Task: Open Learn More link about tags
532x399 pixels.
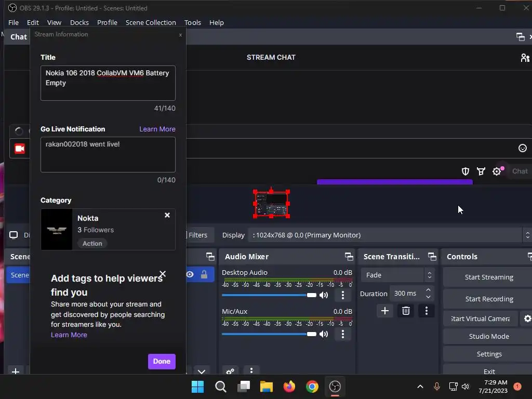Action: coord(69,335)
